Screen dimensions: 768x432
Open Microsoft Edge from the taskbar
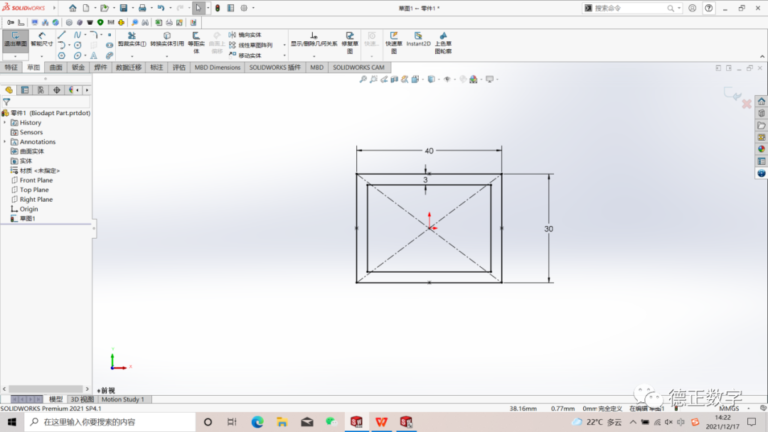point(257,422)
